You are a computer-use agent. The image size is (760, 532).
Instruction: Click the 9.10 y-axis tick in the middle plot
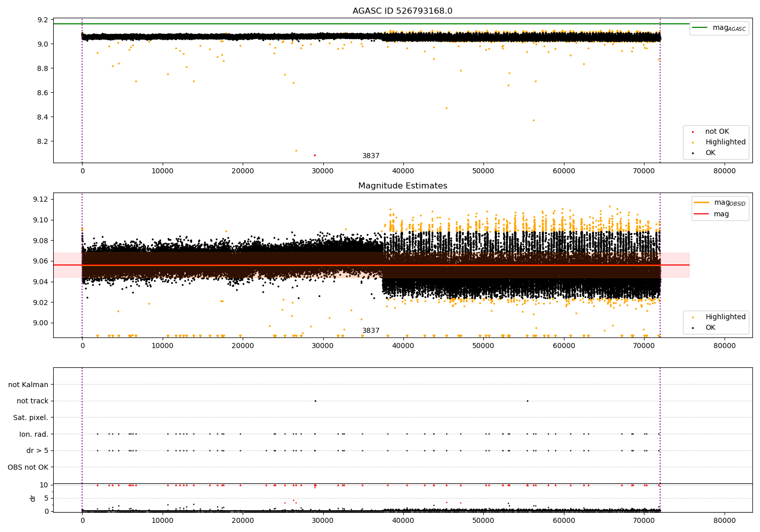pyautogui.click(x=41, y=220)
